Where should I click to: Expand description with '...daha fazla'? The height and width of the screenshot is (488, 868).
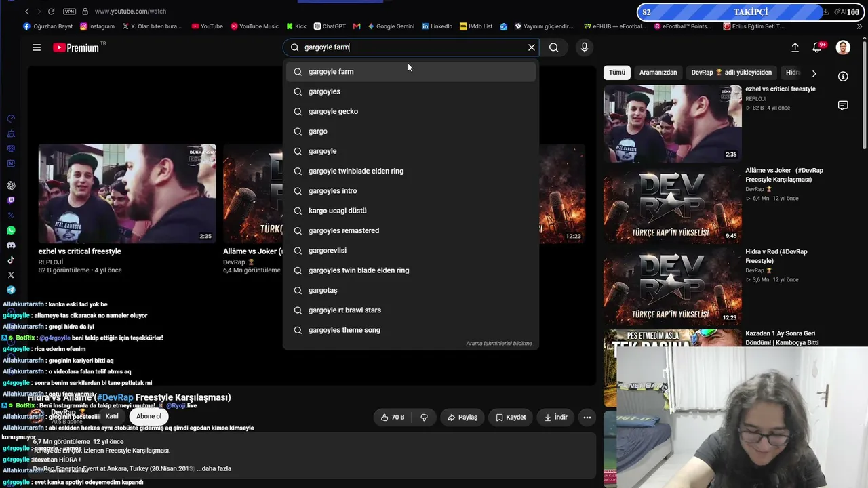(214, 468)
